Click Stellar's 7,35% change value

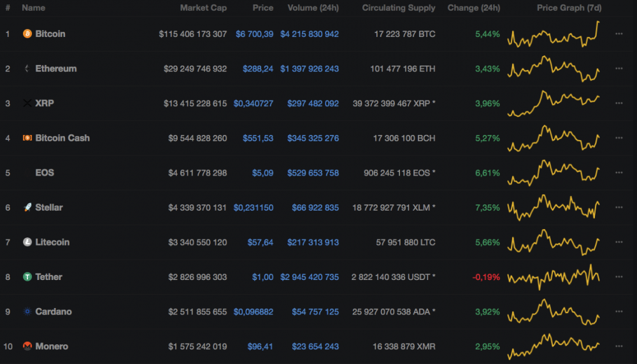point(487,207)
